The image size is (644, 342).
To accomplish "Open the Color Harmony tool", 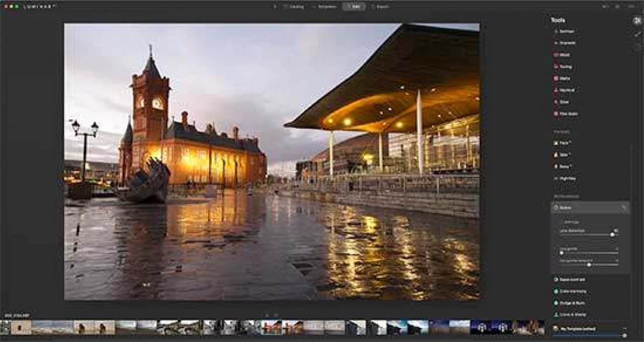I will 571,291.
